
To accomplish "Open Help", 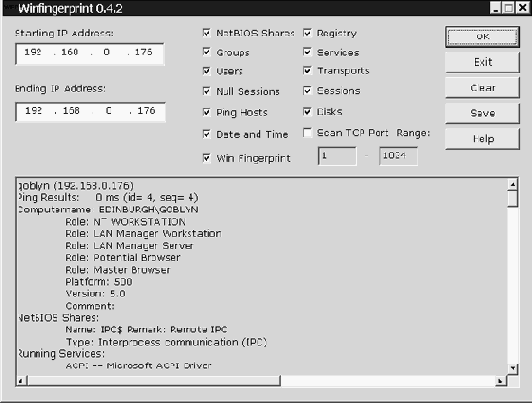I will point(482,138).
